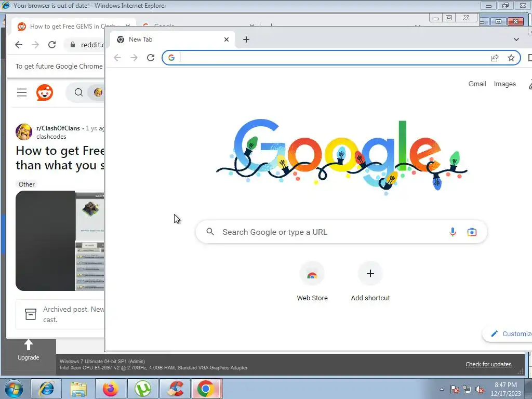Image resolution: width=532 pixels, height=399 pixels.
Task: Show hidden system tray icons
Action: tap(442, 389)
